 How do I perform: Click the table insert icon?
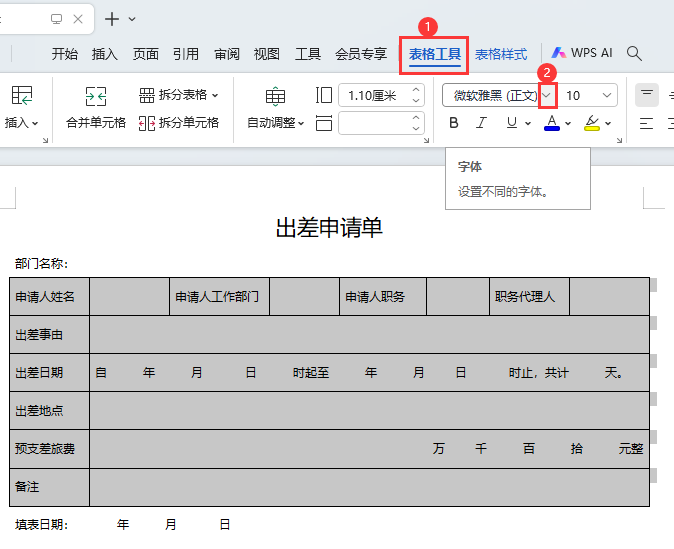point(21,95)
